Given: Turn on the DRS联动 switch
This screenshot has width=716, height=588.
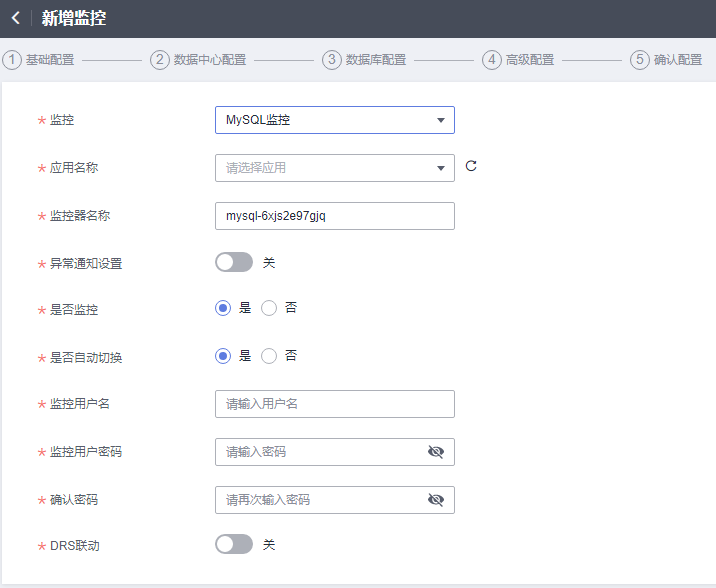Looking at the screenshot, I should pyautogui.click(x=234, y=544).
